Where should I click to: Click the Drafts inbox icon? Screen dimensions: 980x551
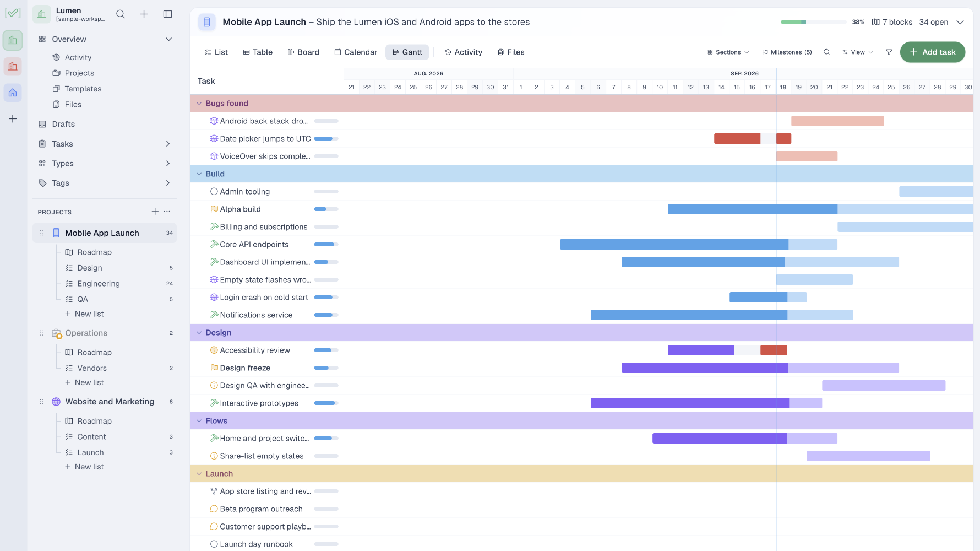pos(42,125)
